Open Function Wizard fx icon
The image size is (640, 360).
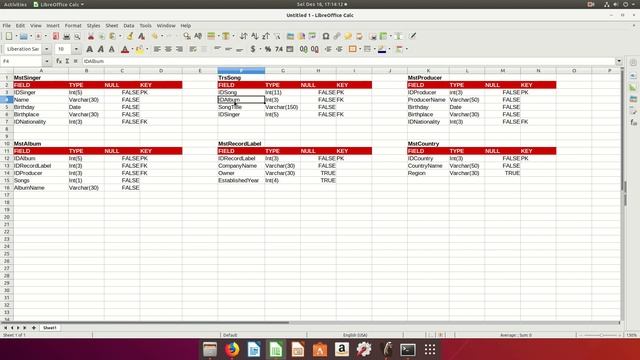[59, 61]
